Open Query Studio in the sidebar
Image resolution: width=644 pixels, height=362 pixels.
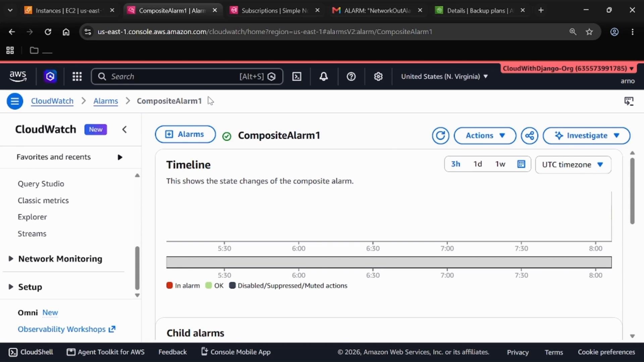(41, 184)
